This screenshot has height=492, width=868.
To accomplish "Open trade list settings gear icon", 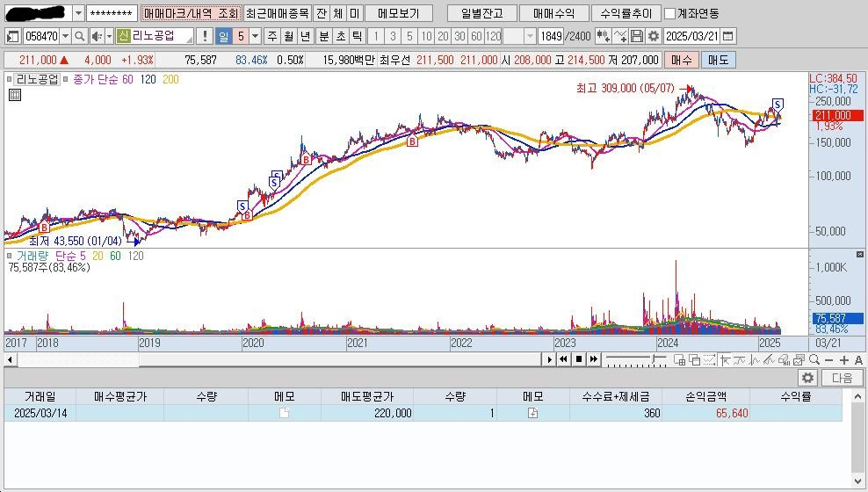I will [x=808, y=378].
